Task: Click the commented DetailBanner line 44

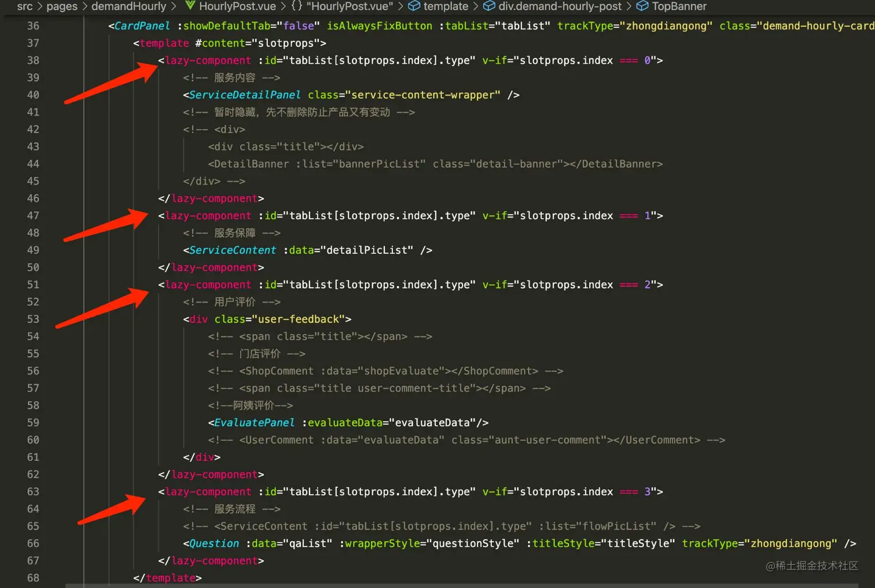Action: [x=435, y=164]
